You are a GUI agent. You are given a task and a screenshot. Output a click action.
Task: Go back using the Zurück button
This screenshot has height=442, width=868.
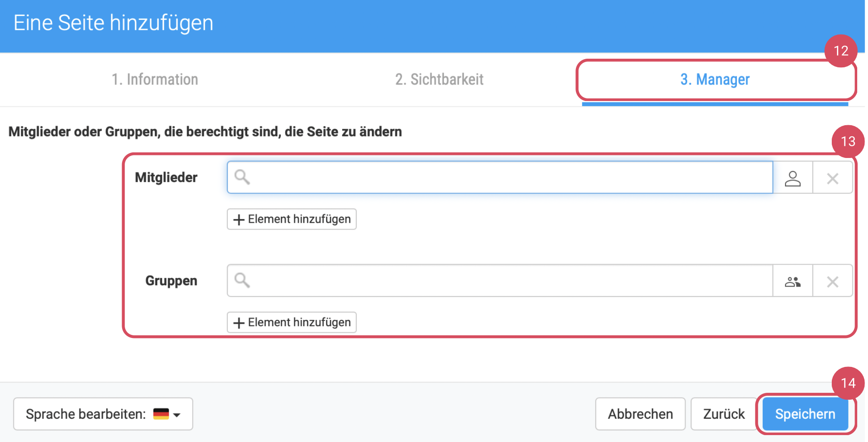(723, 414)
